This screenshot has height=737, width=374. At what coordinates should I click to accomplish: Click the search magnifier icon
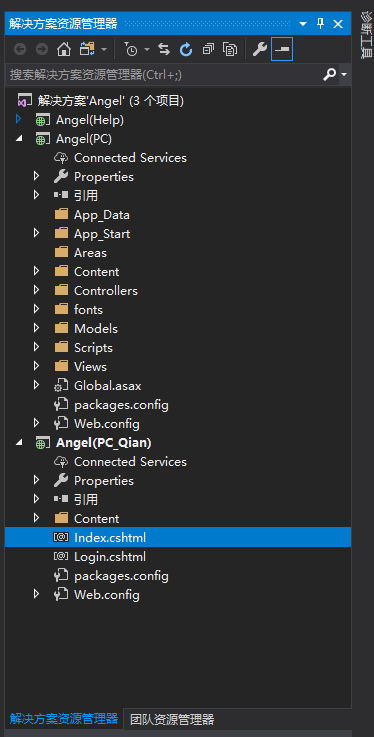click(330, 74)
